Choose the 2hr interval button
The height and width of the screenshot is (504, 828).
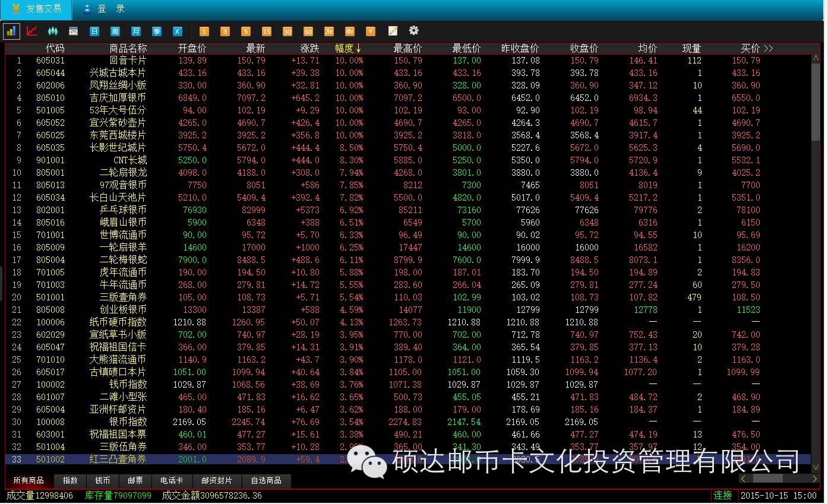(x=329, y=31)
